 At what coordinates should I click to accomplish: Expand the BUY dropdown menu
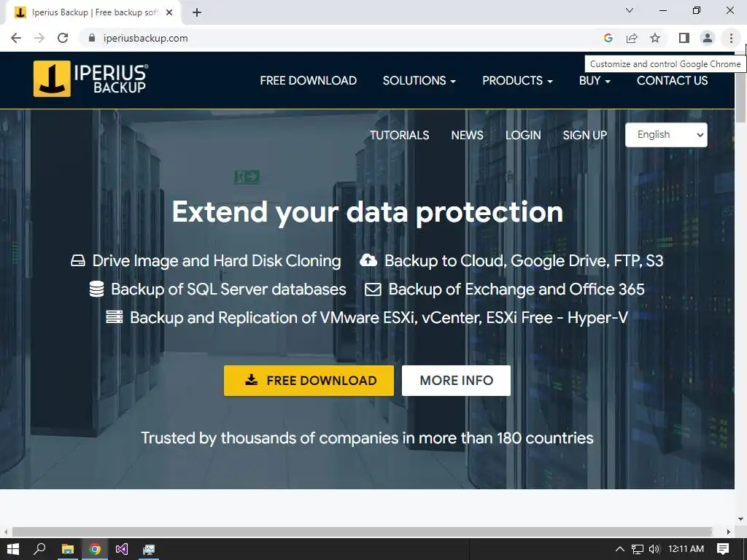pos(595,80)
